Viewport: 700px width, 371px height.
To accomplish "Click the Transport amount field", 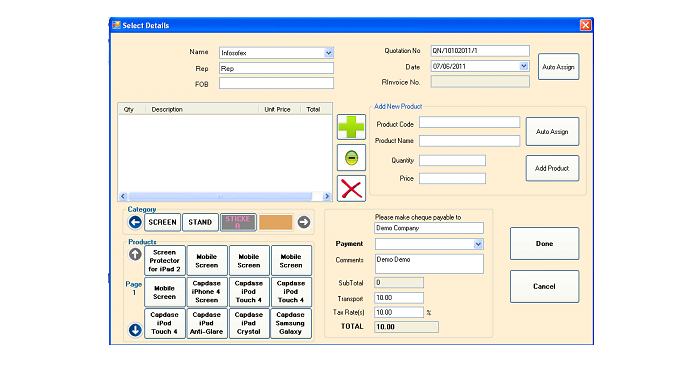I will pos(399,298).
